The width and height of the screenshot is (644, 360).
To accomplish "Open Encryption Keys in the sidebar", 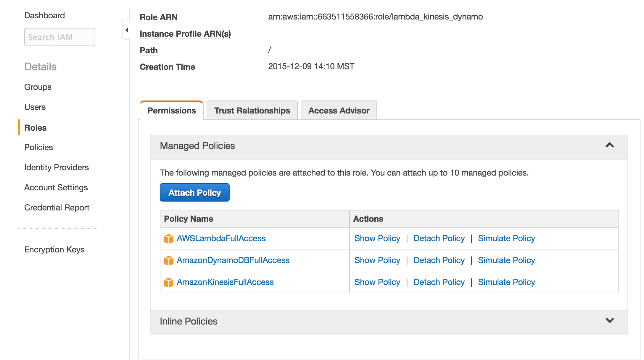I will pos(54,249).
